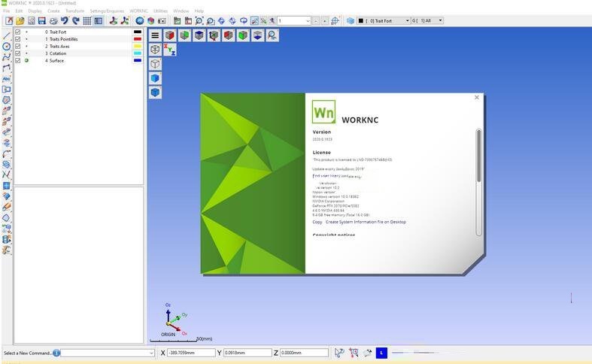Click the blue globe rendering icon

point(140,21)
